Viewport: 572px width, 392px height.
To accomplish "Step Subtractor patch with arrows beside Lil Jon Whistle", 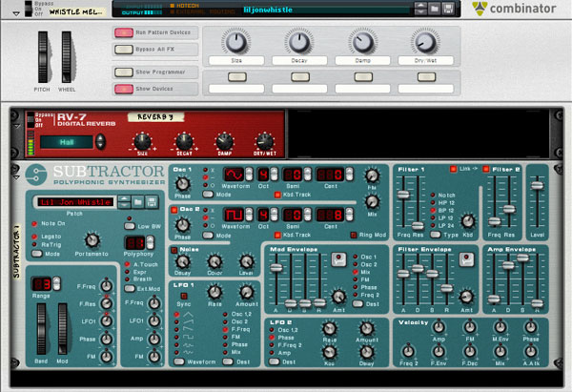I will click(124, 202).
